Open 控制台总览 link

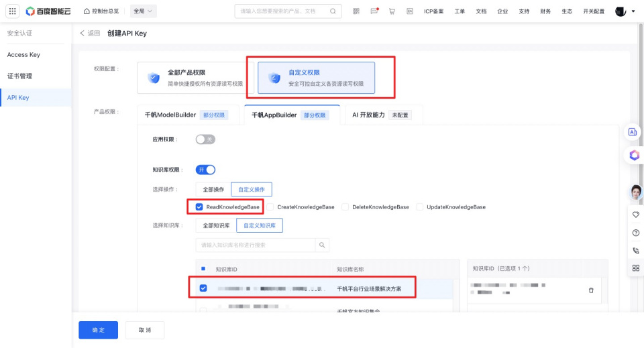tap(101, 11)
